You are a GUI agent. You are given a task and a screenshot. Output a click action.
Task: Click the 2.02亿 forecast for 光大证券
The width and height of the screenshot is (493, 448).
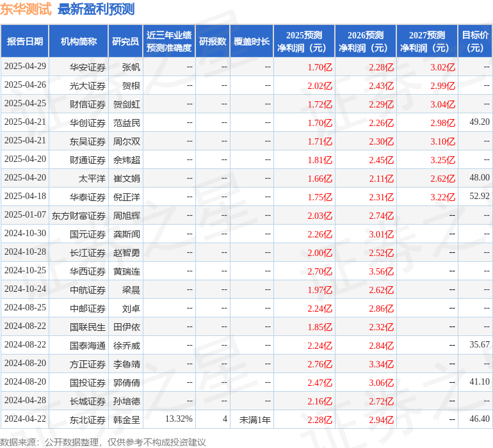[x=319, y=86]
